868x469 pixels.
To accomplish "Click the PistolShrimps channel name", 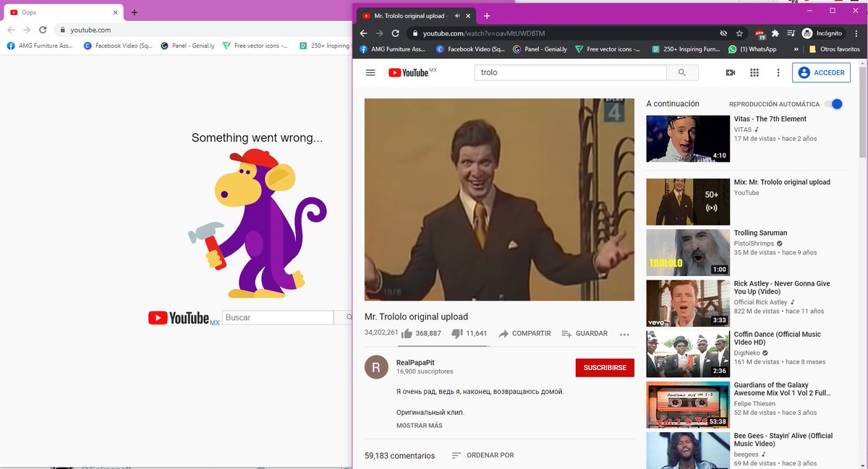I will pyautogui.click(x=754, y=244).
